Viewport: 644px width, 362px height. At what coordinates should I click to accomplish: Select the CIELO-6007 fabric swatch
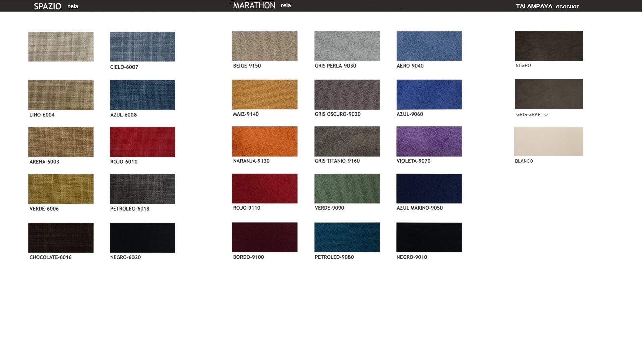pos(142,46)
